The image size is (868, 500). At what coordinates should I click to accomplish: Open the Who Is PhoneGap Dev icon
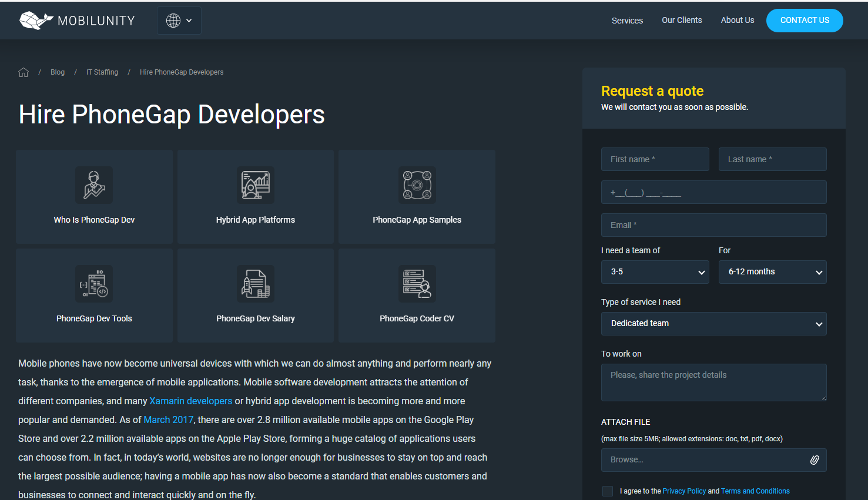click(x=94, y=185)
